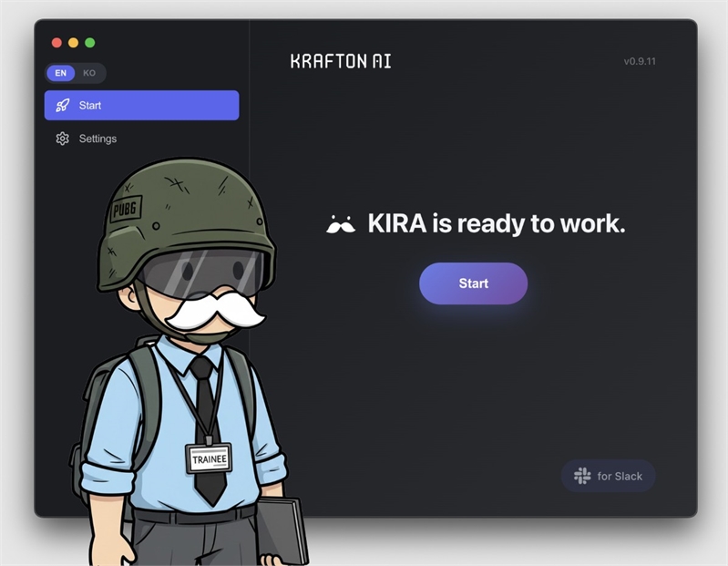Screen dimensions: 728x566
Task: Select the EN language option
Action: coord(61,73)
